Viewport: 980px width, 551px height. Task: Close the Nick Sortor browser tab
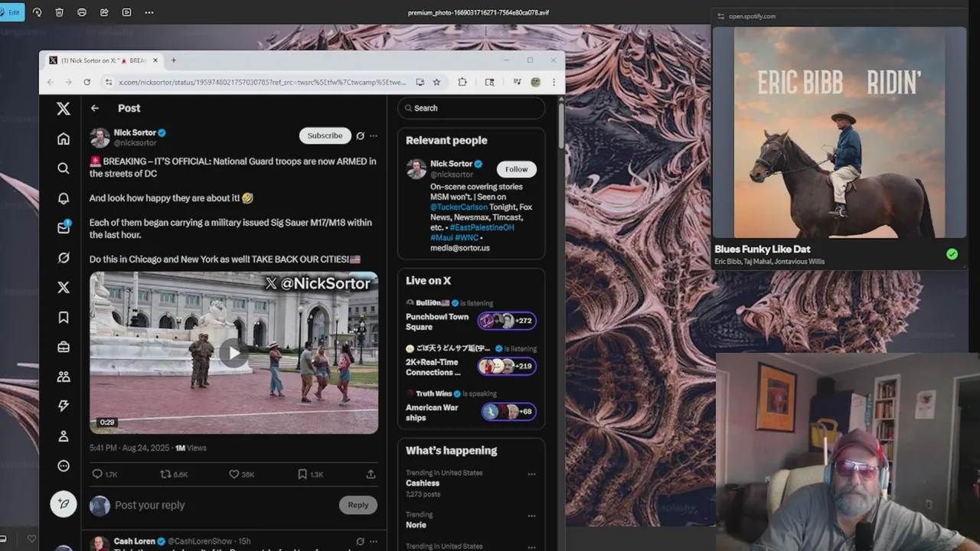155,60
